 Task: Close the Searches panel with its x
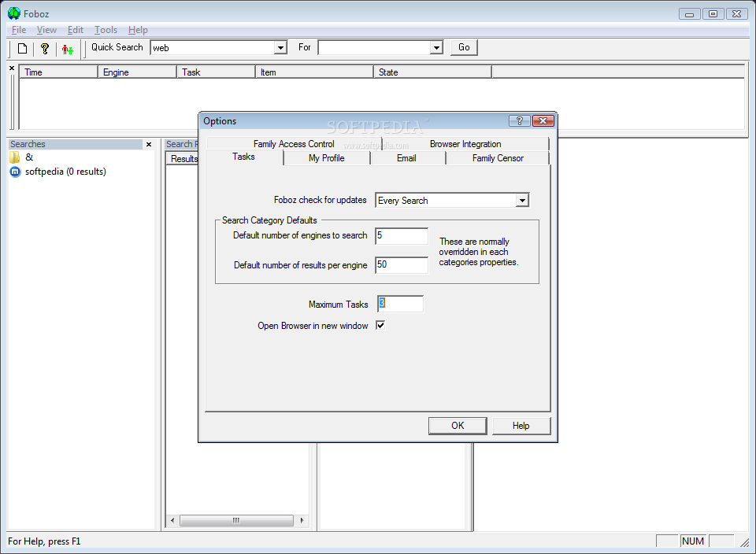pos(149,144)
